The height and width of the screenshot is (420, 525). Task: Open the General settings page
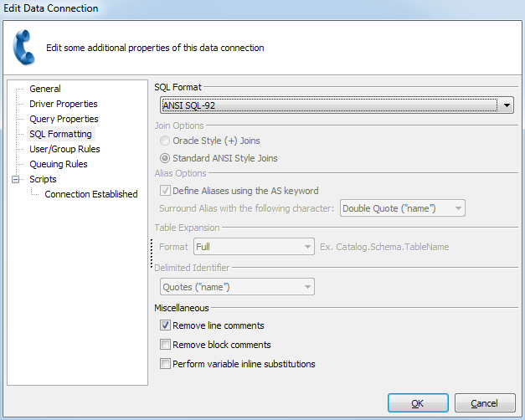click(45, 89)
